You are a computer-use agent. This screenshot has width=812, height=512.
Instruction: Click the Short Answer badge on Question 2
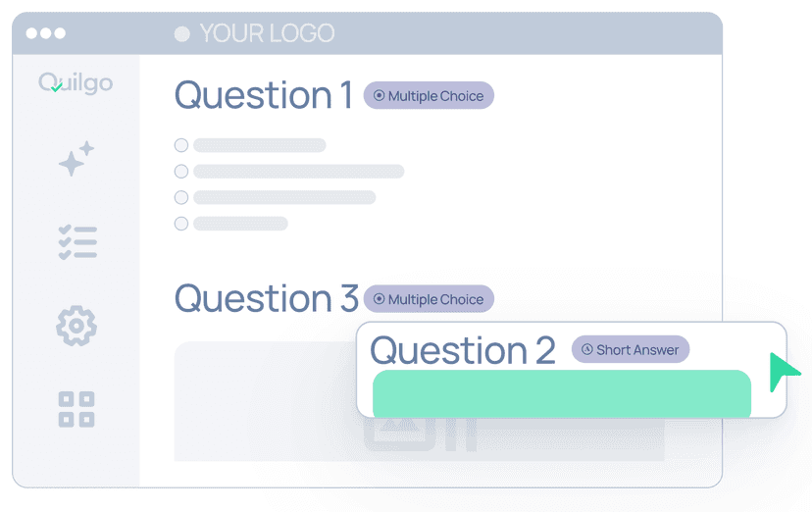(x=631, y=350)
